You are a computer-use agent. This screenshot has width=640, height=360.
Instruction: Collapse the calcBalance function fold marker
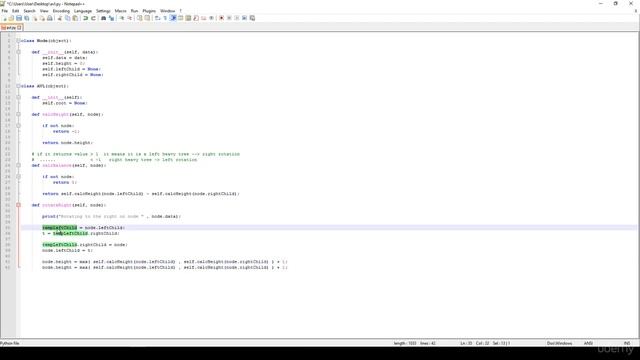(18, 165)
